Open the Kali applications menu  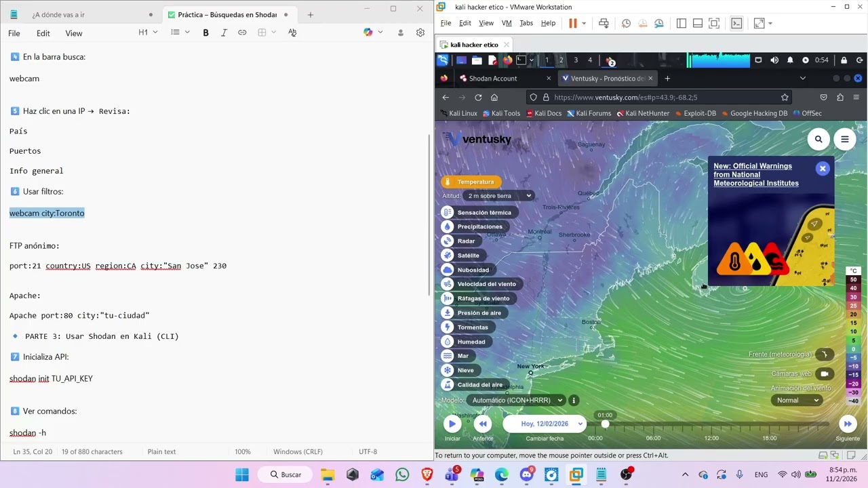[443, 60]
